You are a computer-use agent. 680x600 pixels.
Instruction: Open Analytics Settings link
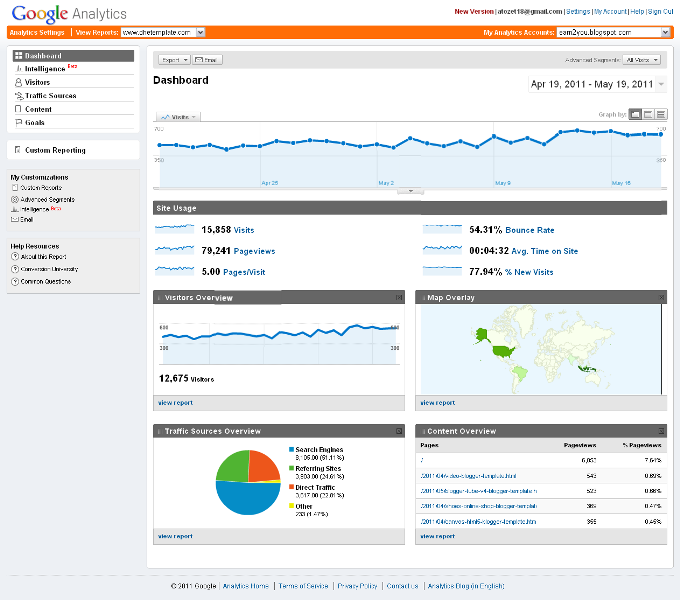[37, 32]
